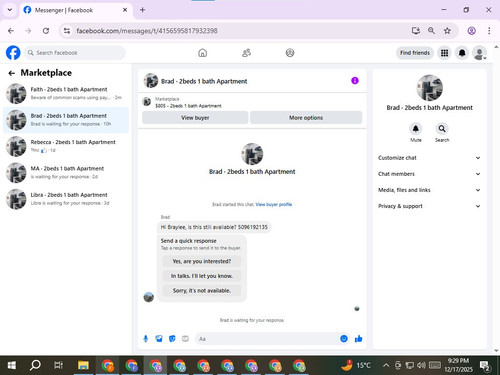
Task: Open the Groups icon in top navigation
Action: [290, 53]
